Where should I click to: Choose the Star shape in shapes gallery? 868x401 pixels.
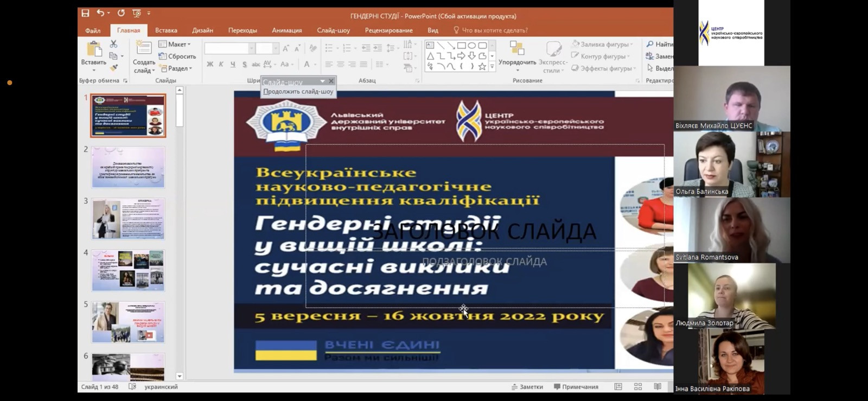coord(482,66)
